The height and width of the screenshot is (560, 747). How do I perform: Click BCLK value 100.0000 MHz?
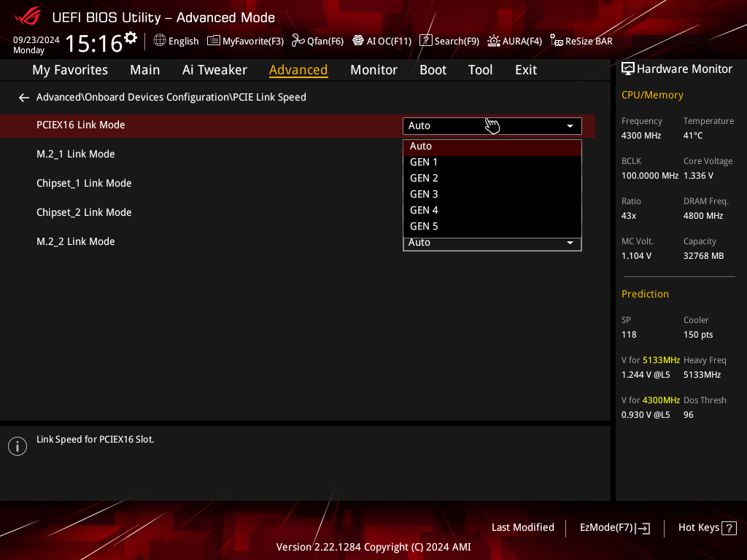point(650,176)
